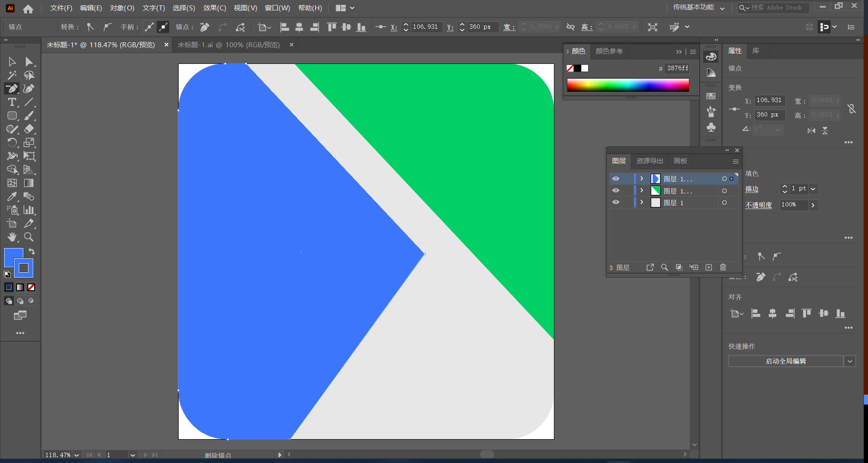Click the Home icon
This screenshot has width=868, height=463.
[28, 9]
